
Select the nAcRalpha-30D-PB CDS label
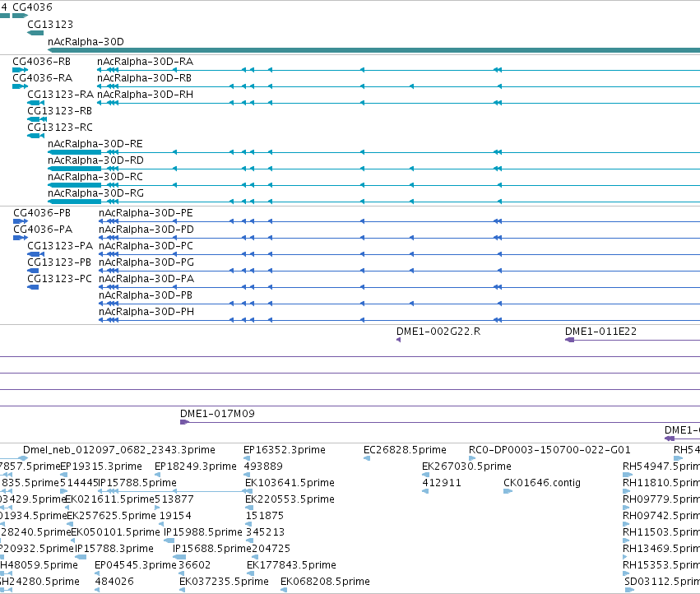click(x=146, y=295)
